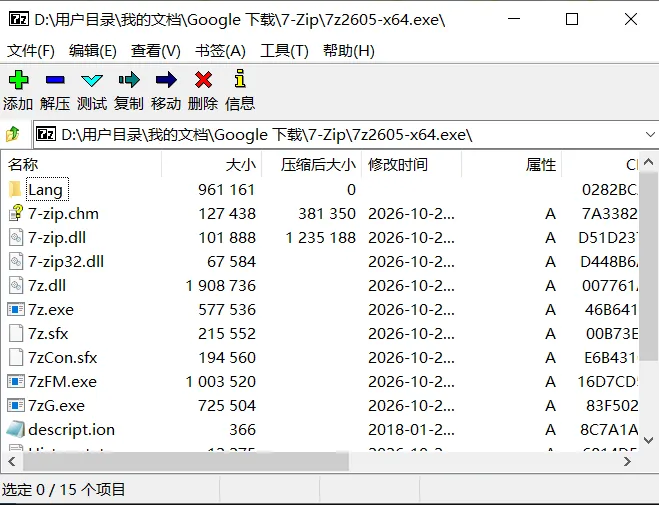
Task: Sort by 大小 column header
Action: 211,165
